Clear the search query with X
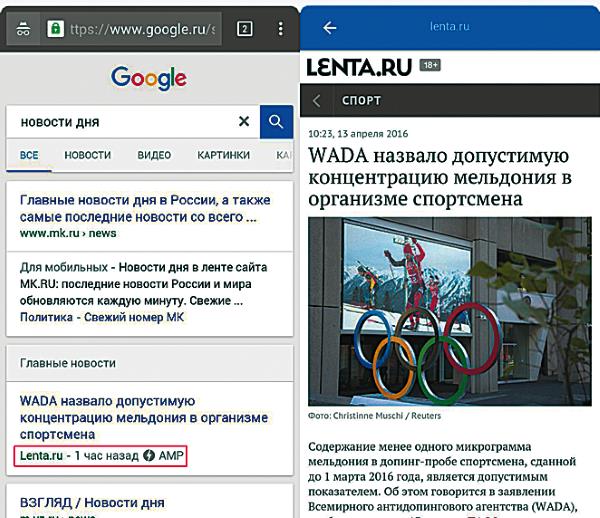The width and height of the screenshot is (600, 518). 244,121
